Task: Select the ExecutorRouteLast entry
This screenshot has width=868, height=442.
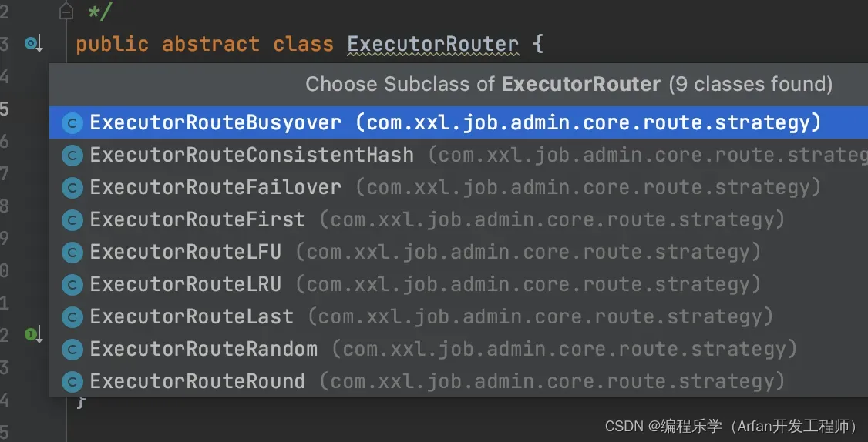Action: [459, 317]
